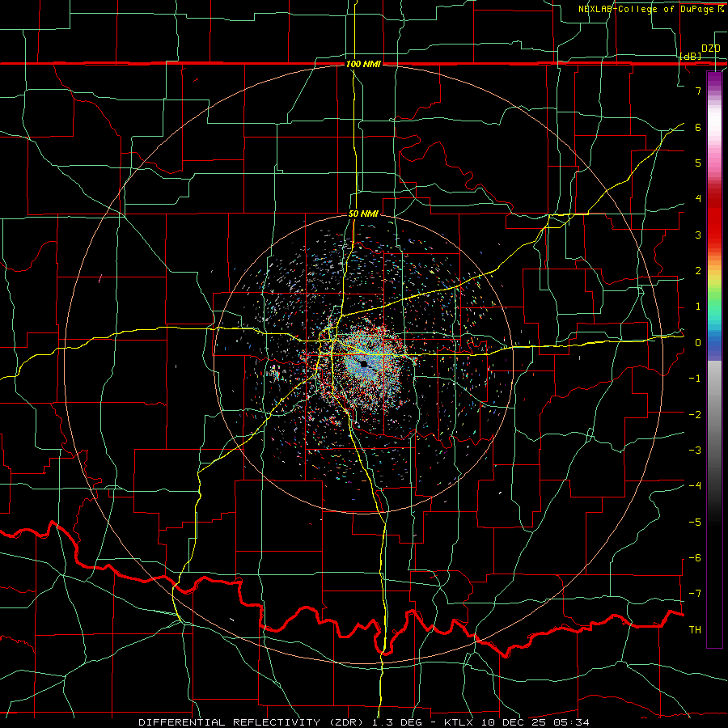Click the 6 tick label on the color scale

(x=698, y=127)
